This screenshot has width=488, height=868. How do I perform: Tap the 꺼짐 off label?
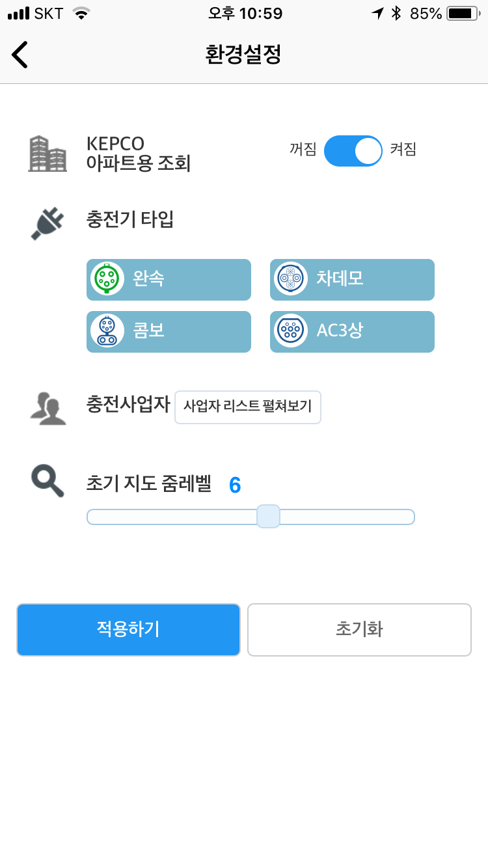tap(303, 150)
